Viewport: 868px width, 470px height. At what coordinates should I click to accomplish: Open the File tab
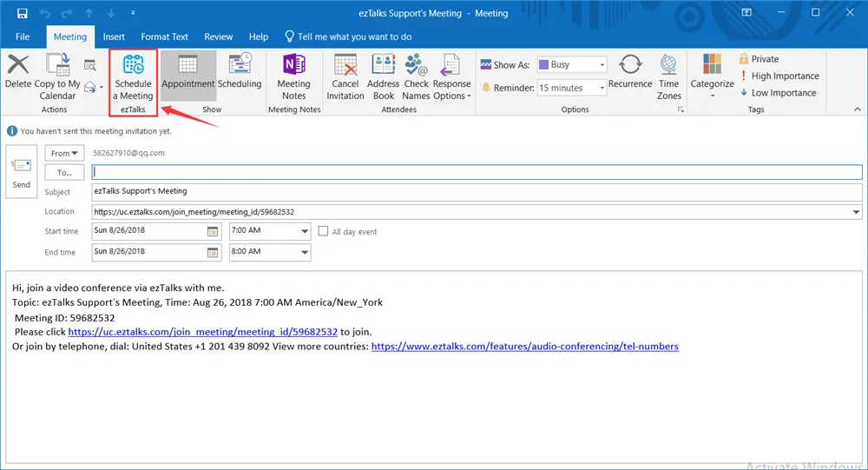point(23,36)
